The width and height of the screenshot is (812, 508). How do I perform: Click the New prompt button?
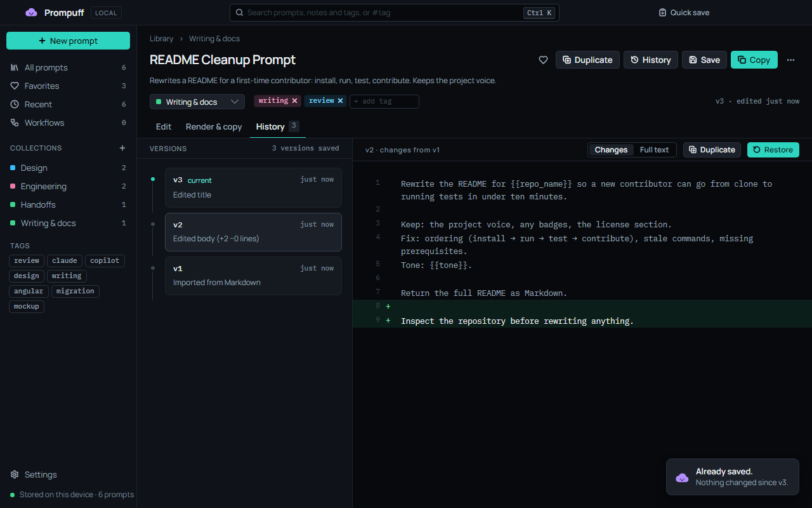(x=68, y=41)
